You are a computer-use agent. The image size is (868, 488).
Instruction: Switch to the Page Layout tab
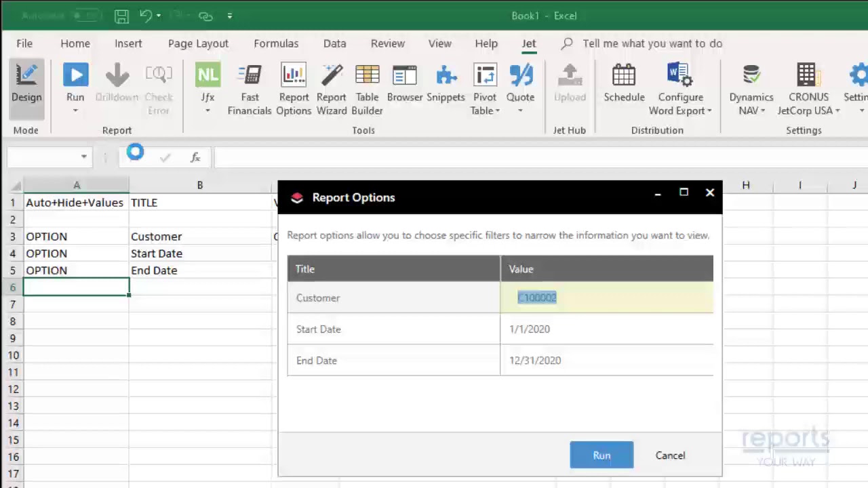(198, 43)
